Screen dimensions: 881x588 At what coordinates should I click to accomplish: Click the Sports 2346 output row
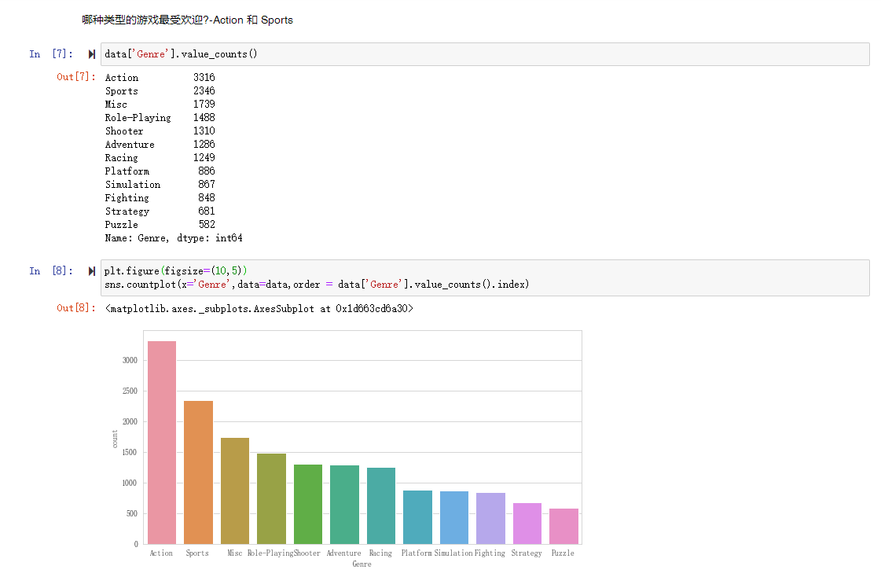pos(160,91)
